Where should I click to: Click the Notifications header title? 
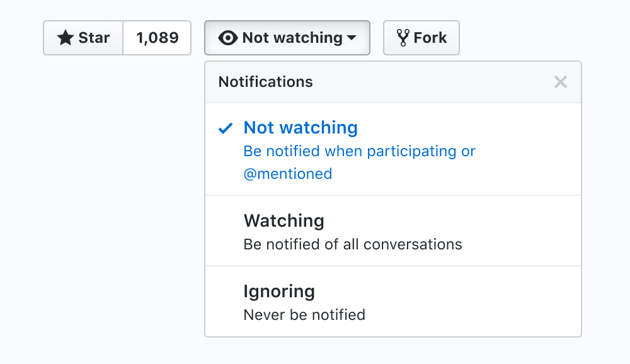point(265,82)
